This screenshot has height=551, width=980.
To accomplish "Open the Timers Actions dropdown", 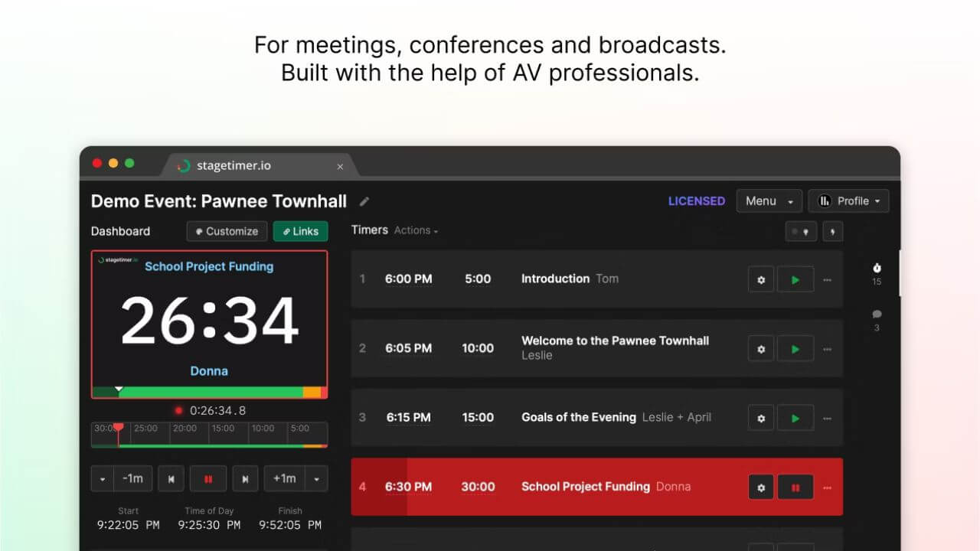I will (416, 230).
